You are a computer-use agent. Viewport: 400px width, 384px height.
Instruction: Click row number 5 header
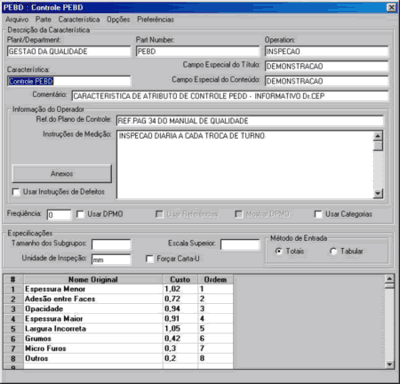[13, 329]
